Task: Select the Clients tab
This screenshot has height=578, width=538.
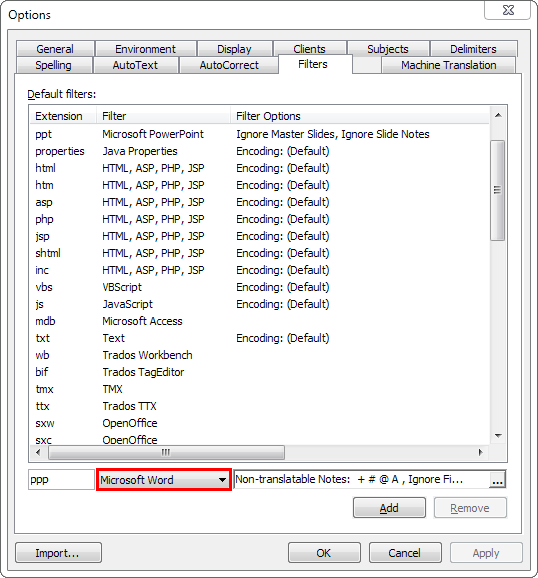Action: click(309, 49)
